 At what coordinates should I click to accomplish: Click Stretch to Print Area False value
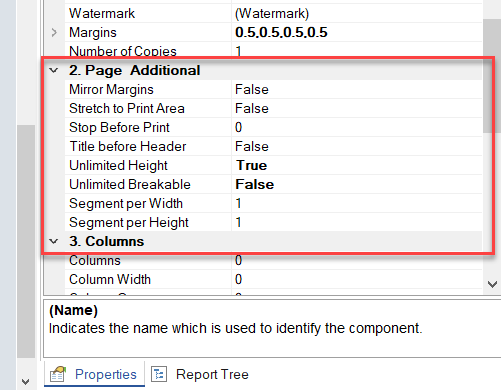tap(357, 108)
